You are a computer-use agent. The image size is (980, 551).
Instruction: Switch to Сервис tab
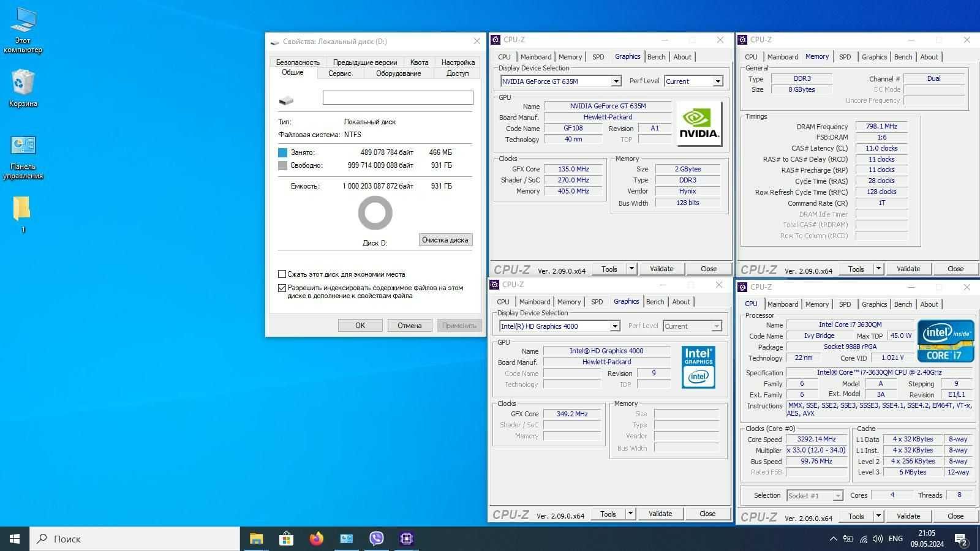[340, 73]
